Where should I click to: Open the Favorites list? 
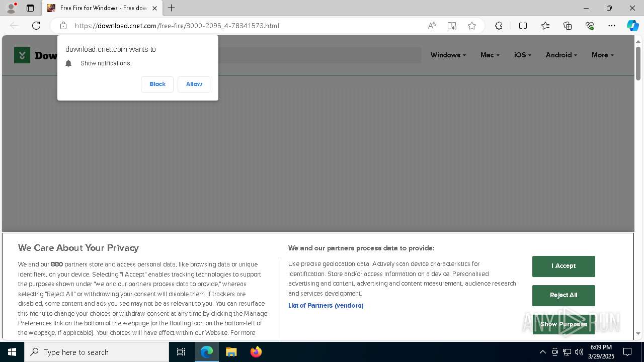pos(545,26)
